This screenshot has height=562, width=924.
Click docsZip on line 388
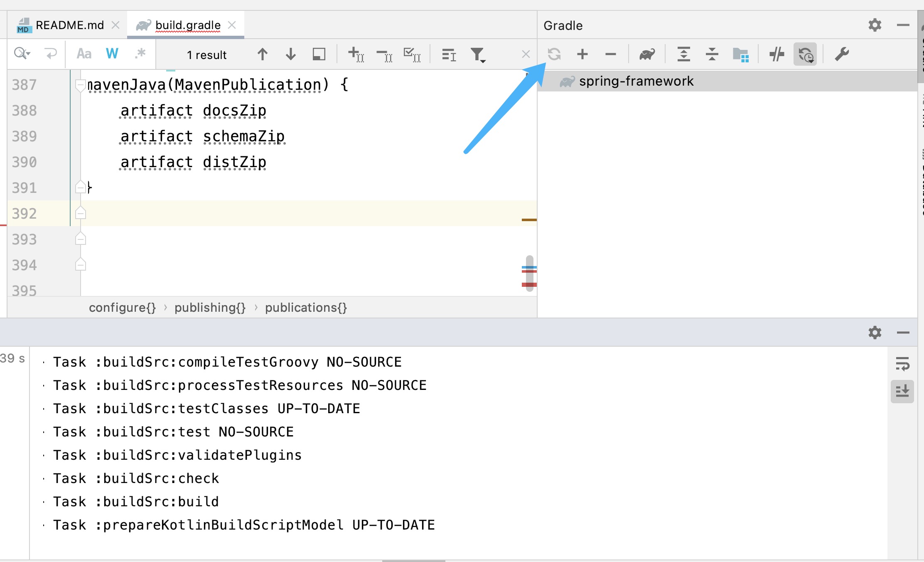click(234, 111)
